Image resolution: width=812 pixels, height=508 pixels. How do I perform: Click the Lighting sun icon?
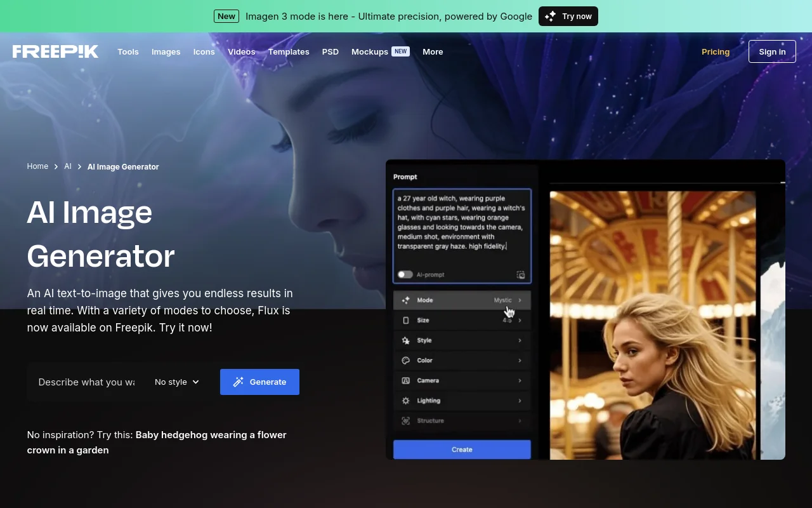point(406,401)
